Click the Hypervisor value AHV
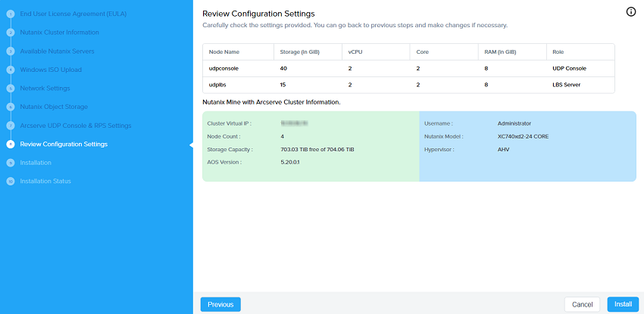This screenshot has width=644, height=314. tap(503, 150)
